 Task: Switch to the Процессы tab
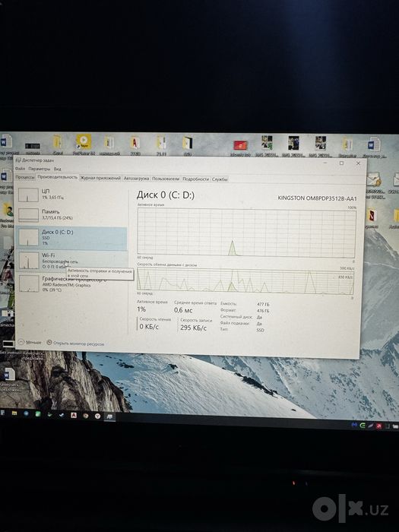(x=25, y=177)
